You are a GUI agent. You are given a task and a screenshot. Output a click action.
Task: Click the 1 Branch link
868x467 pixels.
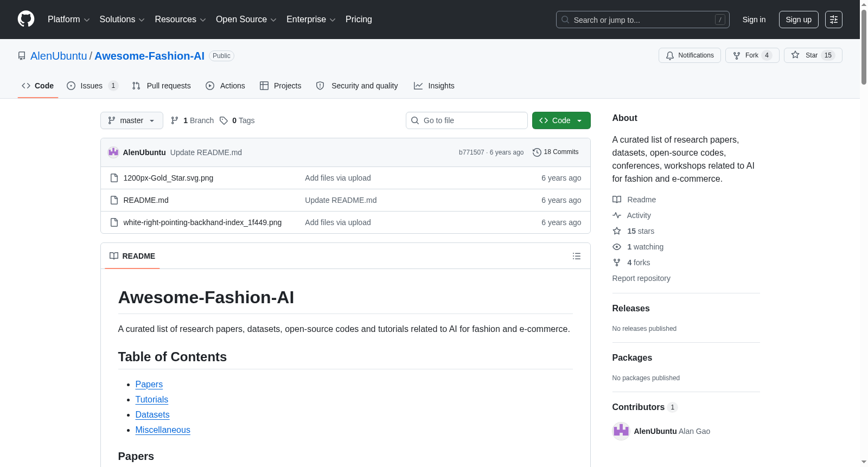pos(193,120)
